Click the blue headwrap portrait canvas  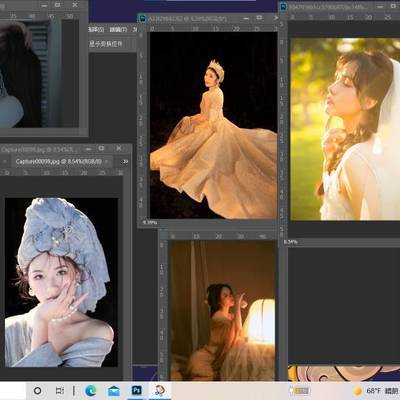point(61,282)
